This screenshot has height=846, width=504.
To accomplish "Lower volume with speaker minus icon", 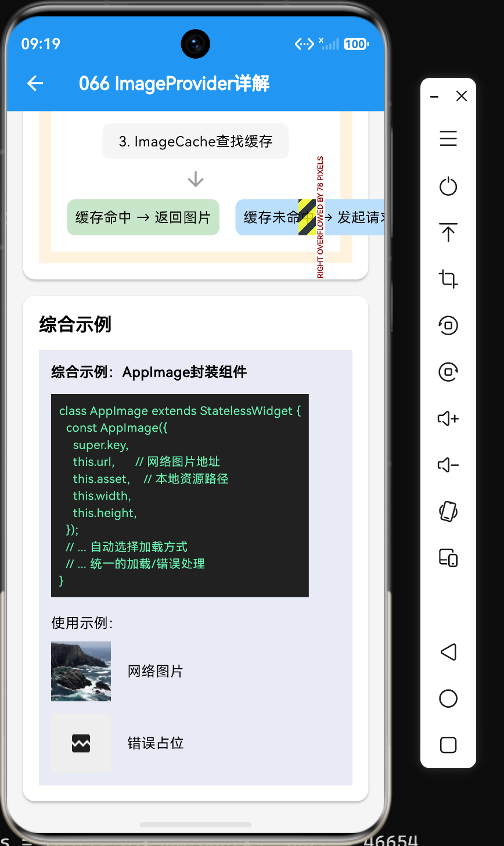I will pyautogui.click(x=448, y=465).
